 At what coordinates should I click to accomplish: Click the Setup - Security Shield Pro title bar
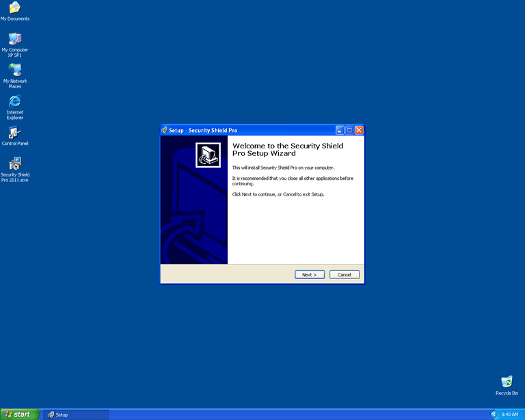pos(246,130)
